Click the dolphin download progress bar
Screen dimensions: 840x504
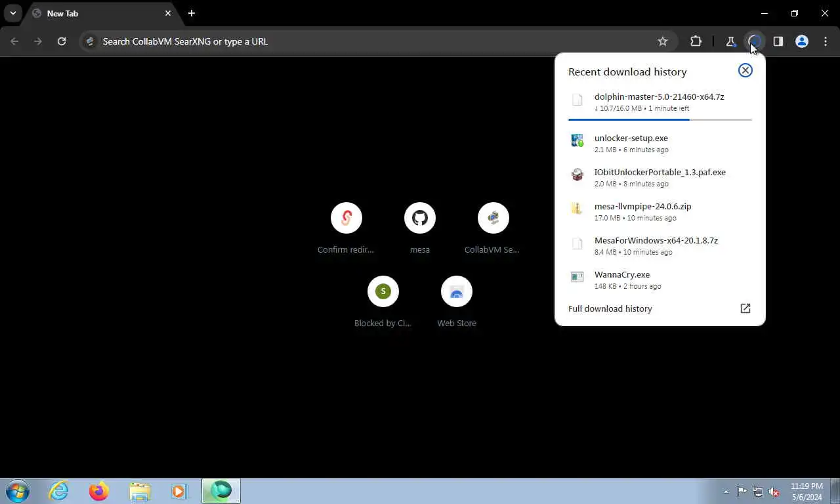click(x=660, y=119)
